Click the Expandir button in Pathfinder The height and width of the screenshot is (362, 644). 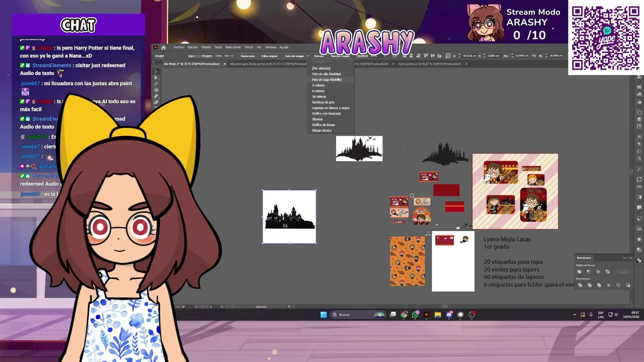(623, 272)
